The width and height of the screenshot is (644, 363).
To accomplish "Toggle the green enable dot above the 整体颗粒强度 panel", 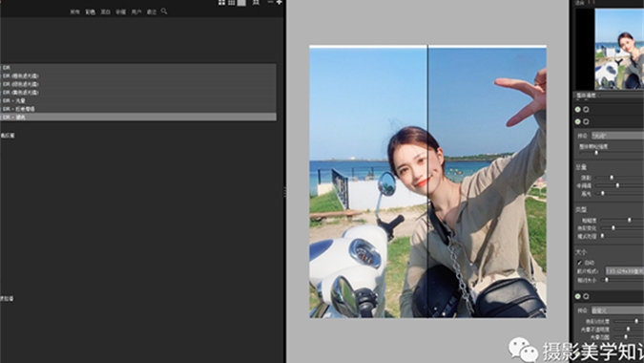I will pyautogui.click(x=578, y=121).
